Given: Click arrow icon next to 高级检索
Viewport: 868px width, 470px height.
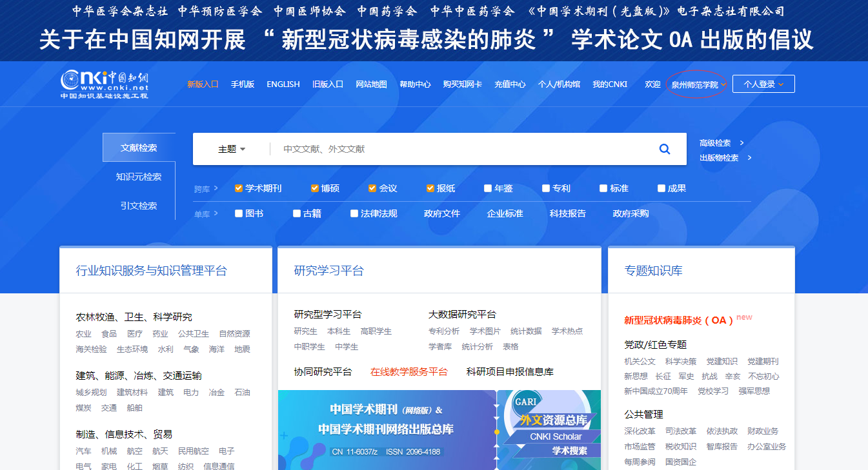Looking at the screenshot, I should point(742,143).
